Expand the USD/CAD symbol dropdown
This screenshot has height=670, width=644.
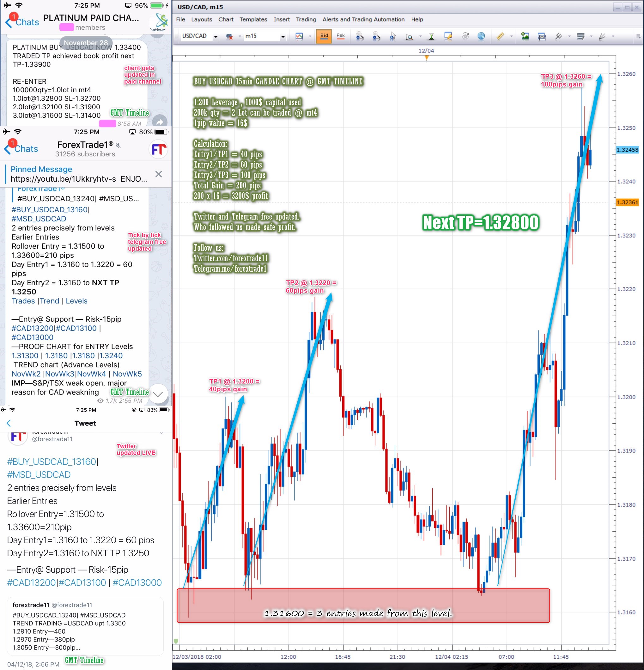pos(216,37)
